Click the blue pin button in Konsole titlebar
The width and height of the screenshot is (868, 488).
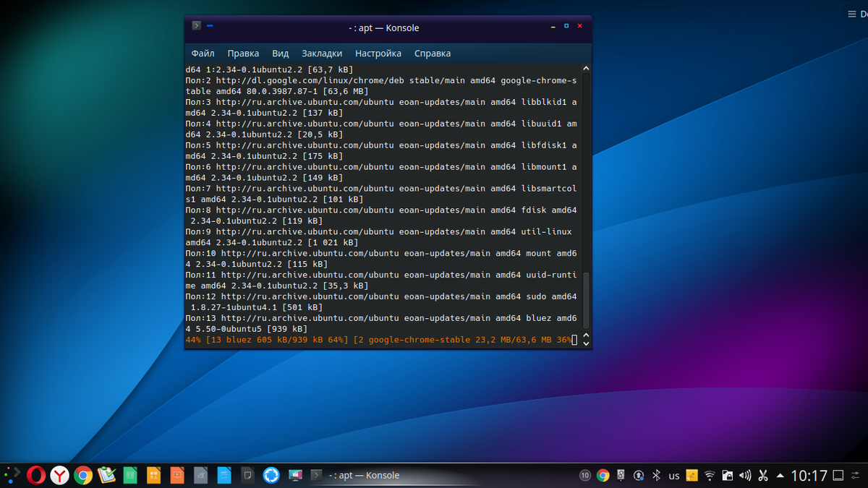pyautogui.click(x=210, y=26)
